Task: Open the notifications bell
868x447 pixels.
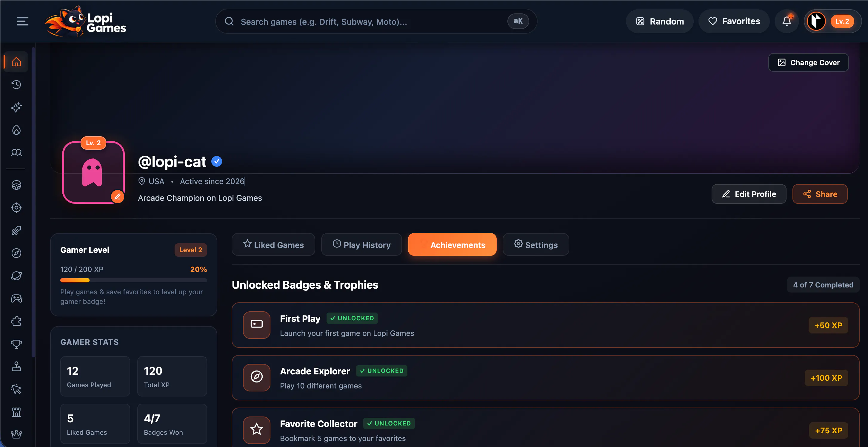Action: (x=787, y=21)
